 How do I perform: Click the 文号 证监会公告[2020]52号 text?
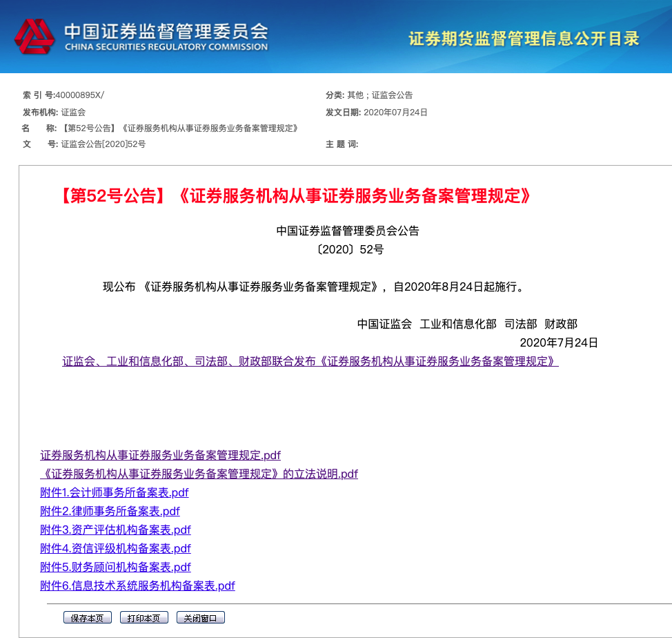[103, 144]
